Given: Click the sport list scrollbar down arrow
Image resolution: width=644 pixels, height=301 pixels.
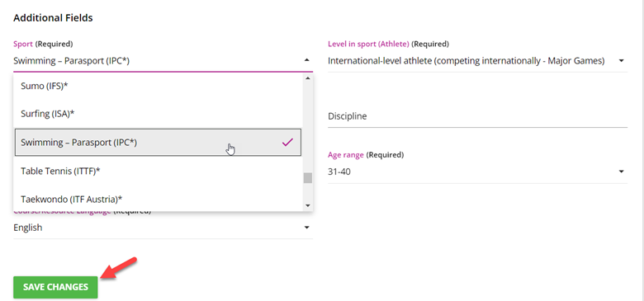Looking at the screenshot, I should coord(308,206).
